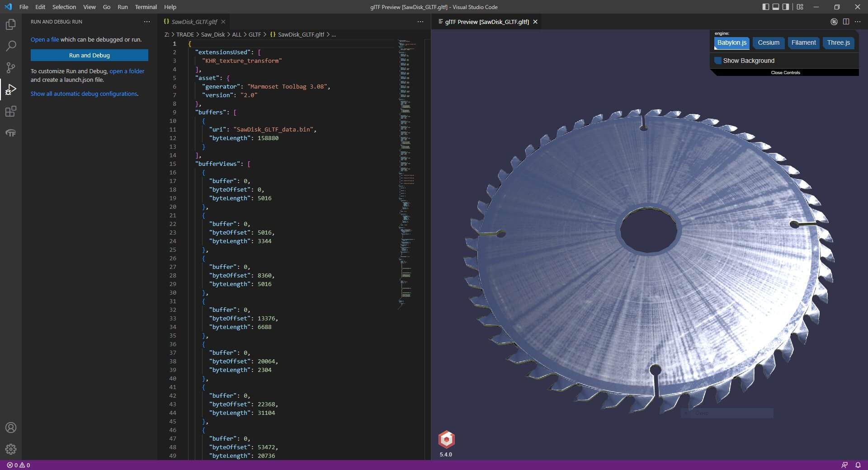Screen dimensions: 868x470
Task: Open the Source Control view
Action: pos(11,68)
